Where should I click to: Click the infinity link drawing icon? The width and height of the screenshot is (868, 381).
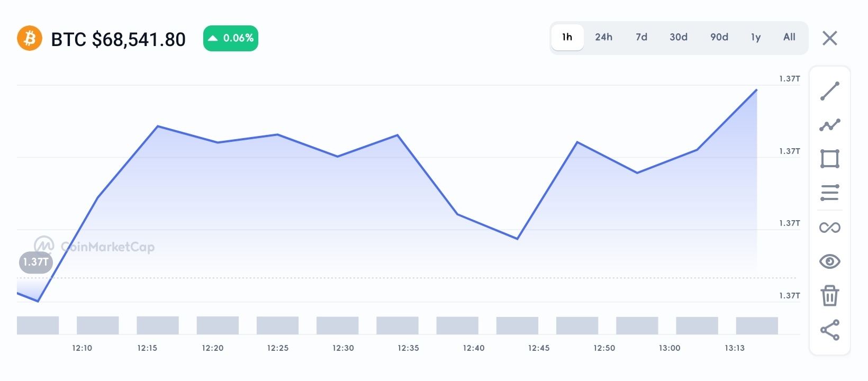pos(829,228)
